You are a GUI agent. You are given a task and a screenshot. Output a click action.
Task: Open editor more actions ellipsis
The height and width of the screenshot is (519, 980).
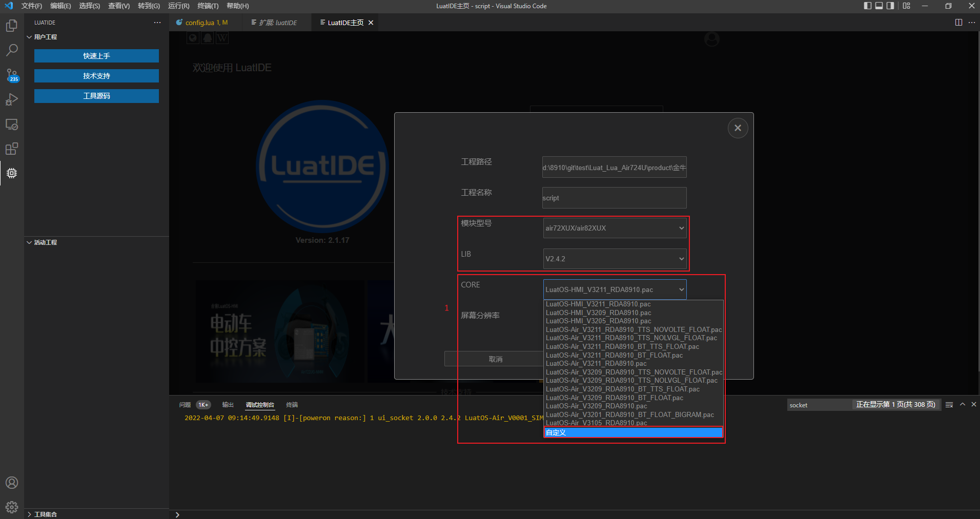tap(972, 23)
